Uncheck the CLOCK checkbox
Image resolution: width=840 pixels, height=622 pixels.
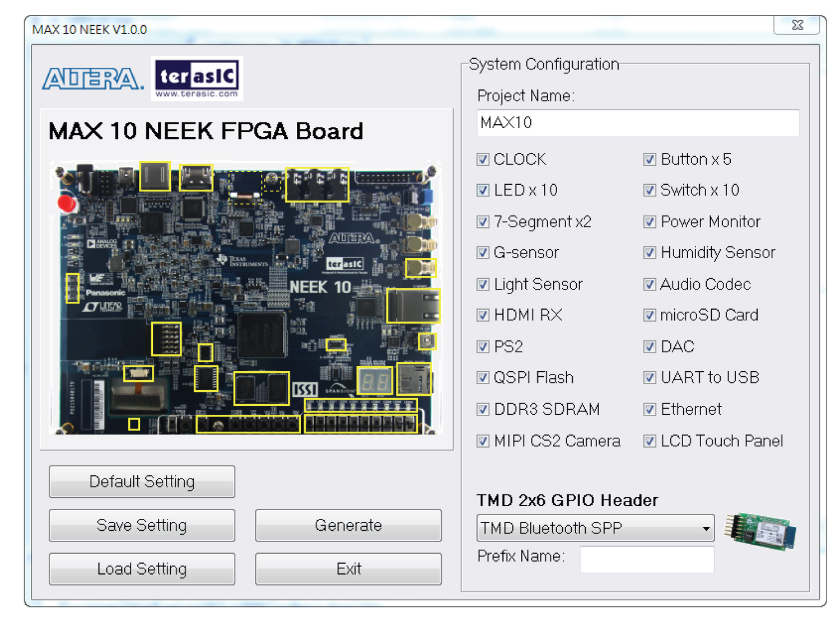[483, 160]
